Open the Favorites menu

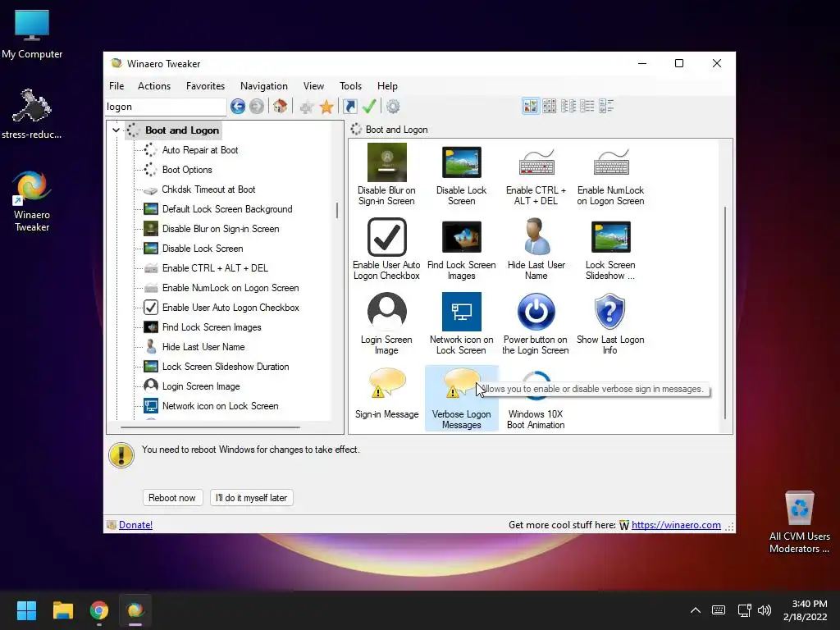205,86
